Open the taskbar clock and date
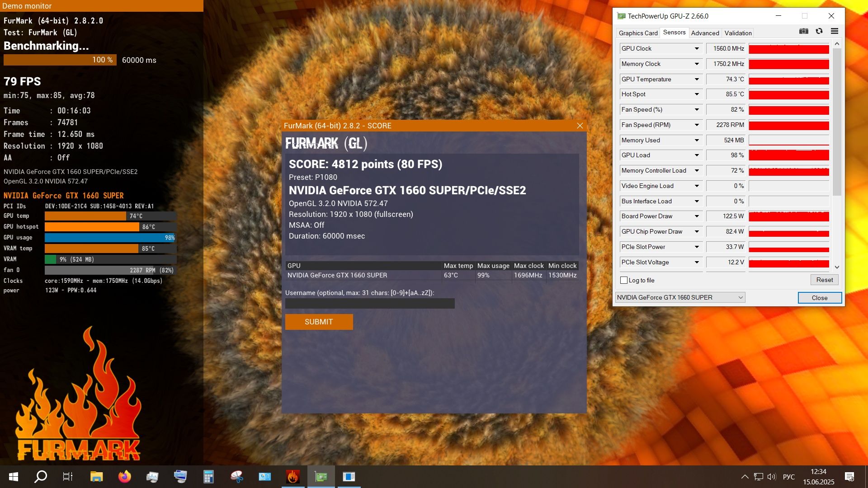The width and height of the screenshot is (868, 488). [x=819, y=477]
